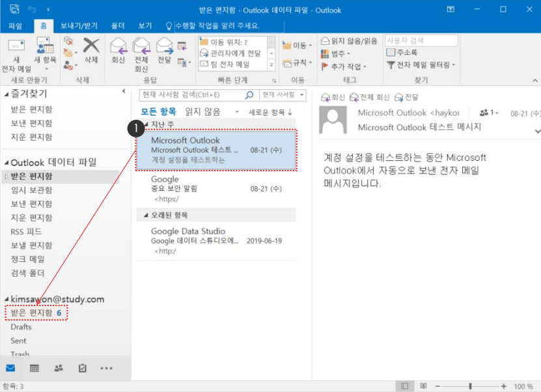
Task: Open the 새 항목 new items button
Action: click(x=45, y=54)
